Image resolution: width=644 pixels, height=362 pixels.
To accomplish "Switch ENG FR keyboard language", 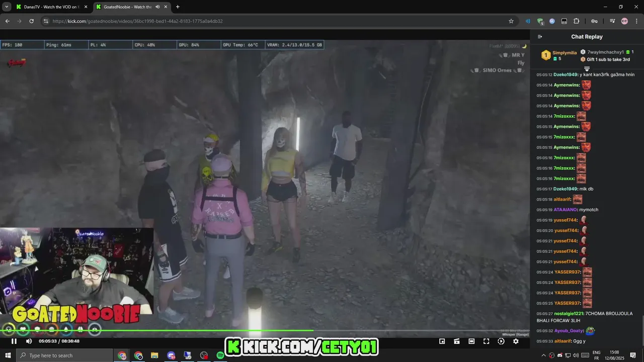I will [x=596, y=355].
